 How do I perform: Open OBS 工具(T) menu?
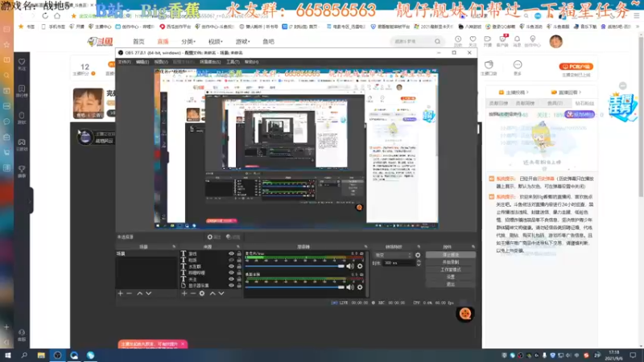pyautogui.click(x=233, y=62)
